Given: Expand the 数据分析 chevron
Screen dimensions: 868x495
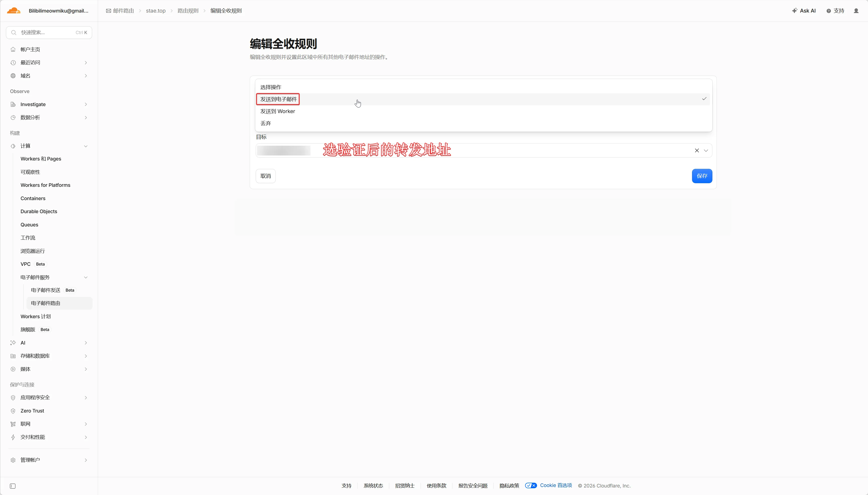Looking at the screenshot, I should point(86,118).
